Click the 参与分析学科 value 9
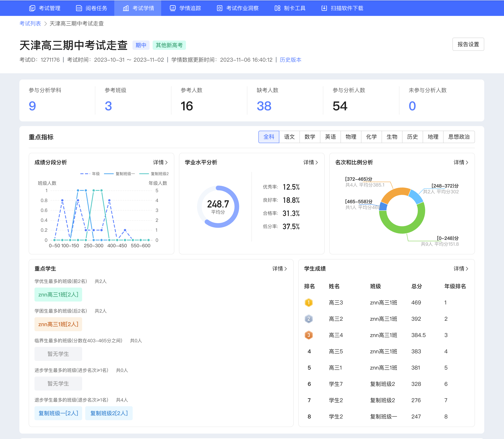 (32, 106)
